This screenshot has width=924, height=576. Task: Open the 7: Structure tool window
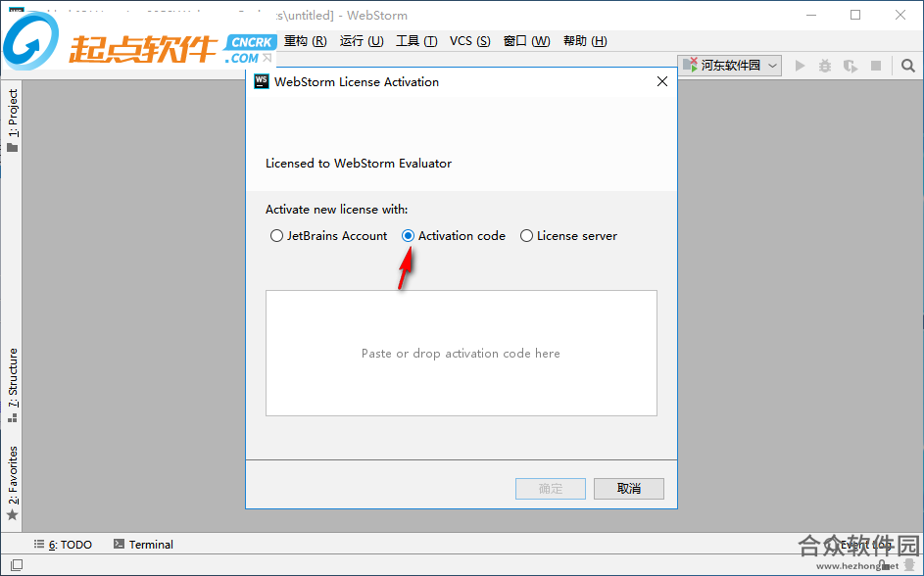point(13,386)
